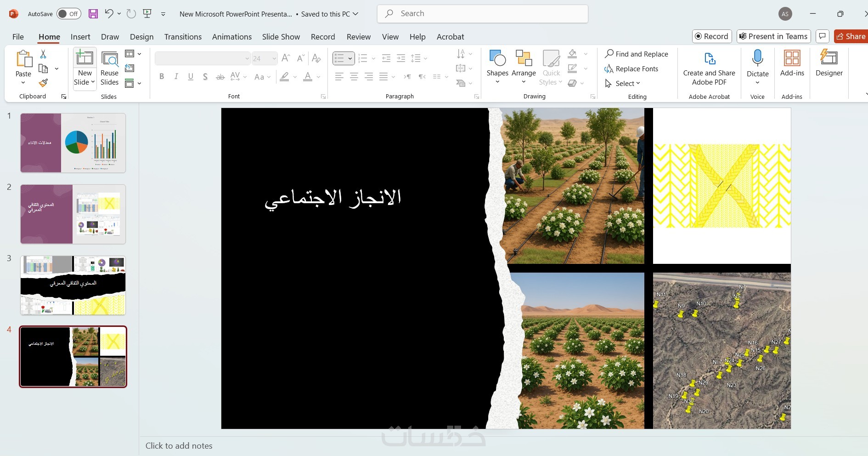Viewport: 868px width, 456px height.
Task: Click the Share button
Action: (851, 36)
